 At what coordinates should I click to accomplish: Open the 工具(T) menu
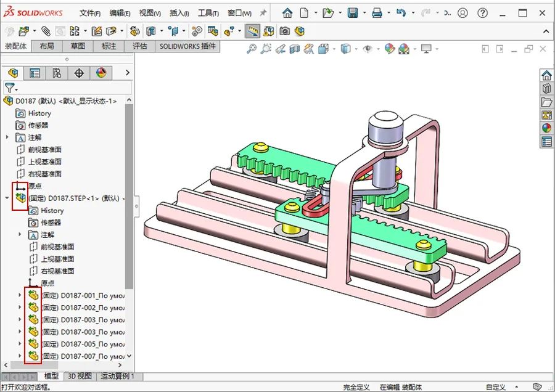(208, 13)
